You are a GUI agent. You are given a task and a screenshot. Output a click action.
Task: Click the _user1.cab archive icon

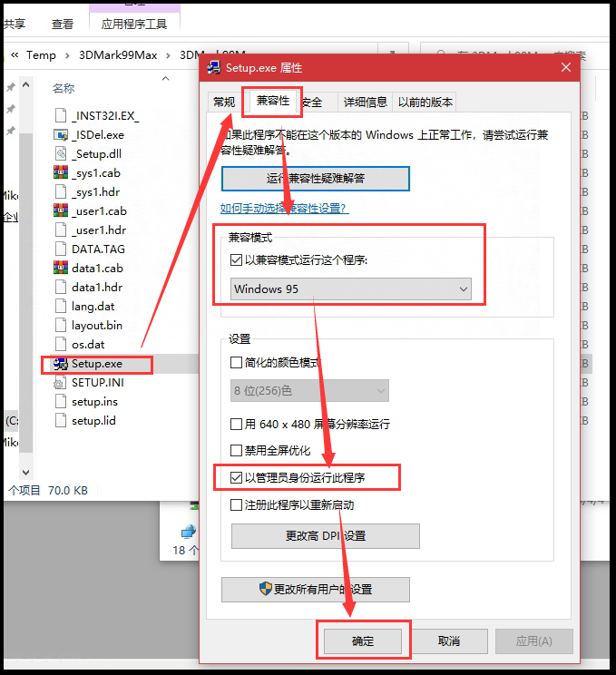tap(61, 211)
